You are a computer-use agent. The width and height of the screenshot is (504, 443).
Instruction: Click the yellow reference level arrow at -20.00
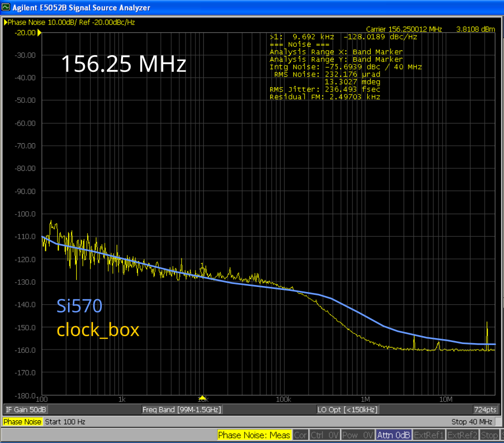[x=40, y=32]
